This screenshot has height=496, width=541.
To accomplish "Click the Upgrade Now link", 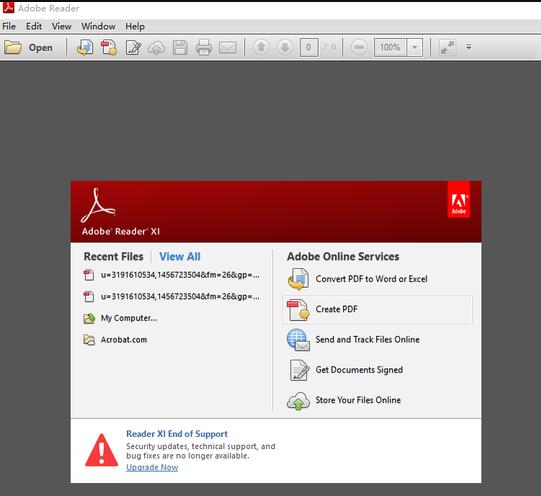I will point(152,467).
